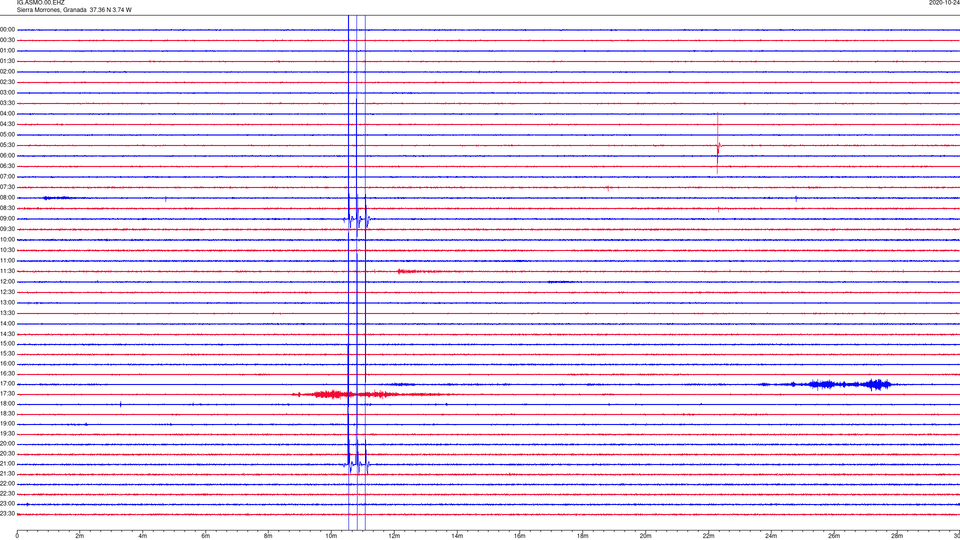
Task: Click the 6m axis tick label
Action: [x=206, y=536]
